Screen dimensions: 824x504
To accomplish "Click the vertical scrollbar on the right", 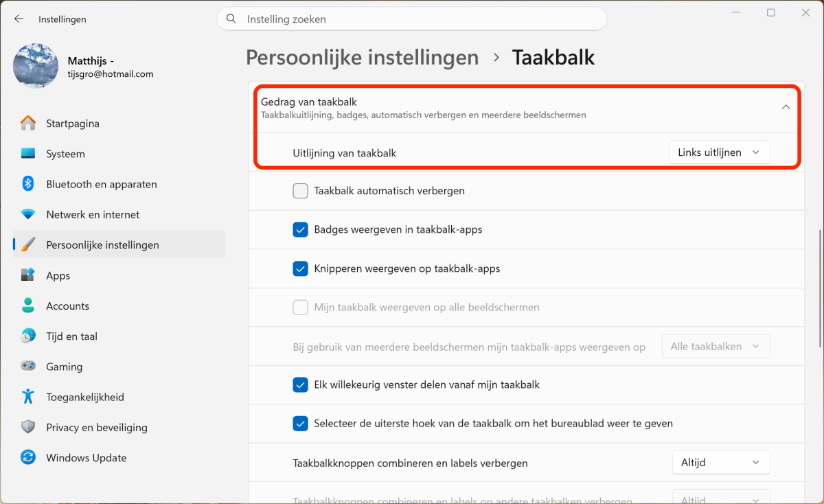I will (x=819, y=288).
